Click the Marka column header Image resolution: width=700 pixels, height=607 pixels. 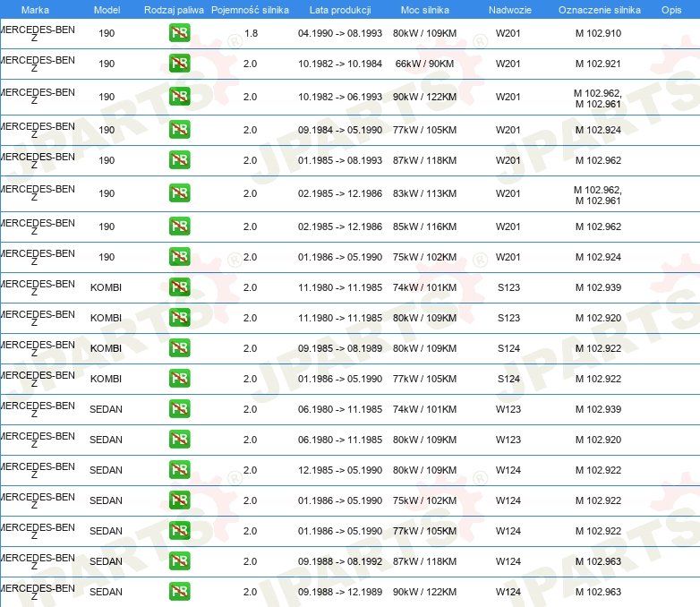[35, 10]
